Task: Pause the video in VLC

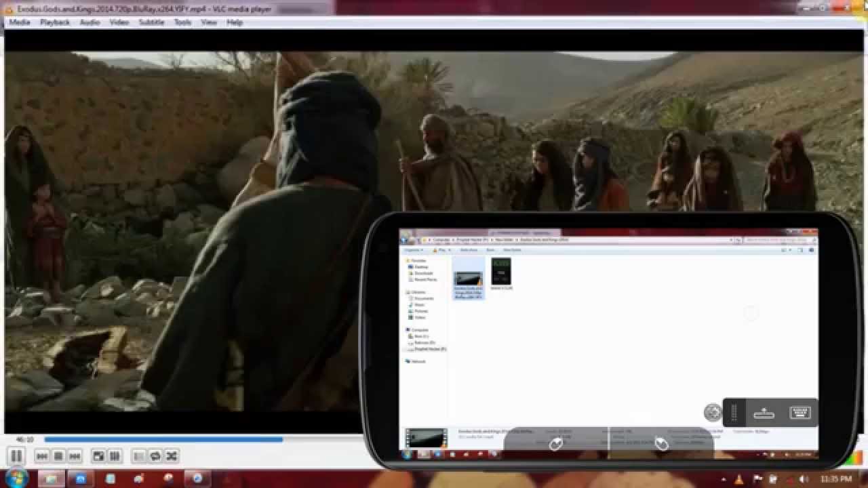Action: tap(16, 456)
